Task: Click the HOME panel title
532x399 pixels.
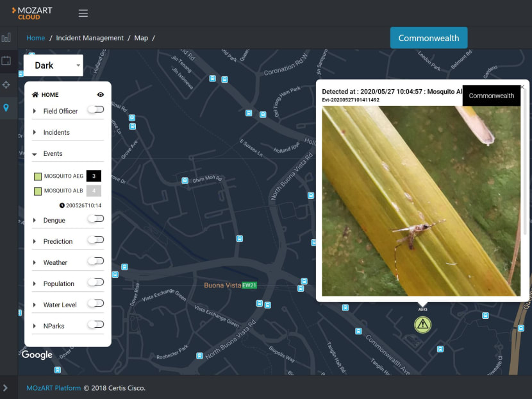Action: point(50,95)
